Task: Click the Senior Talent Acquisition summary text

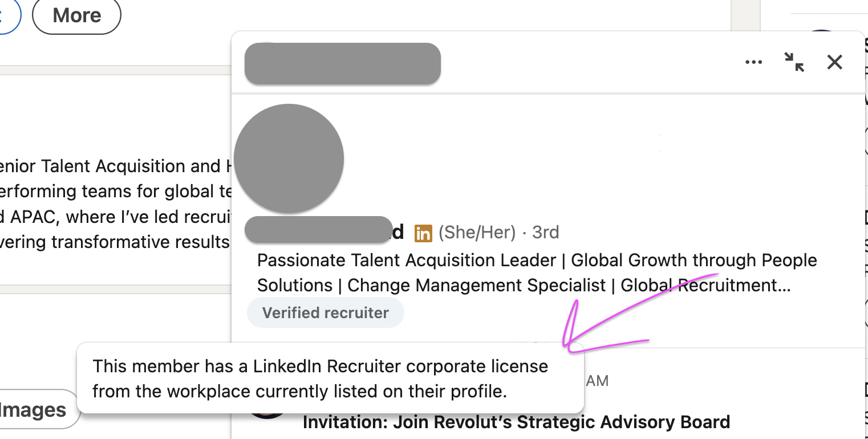Action: tap(114, 166)
